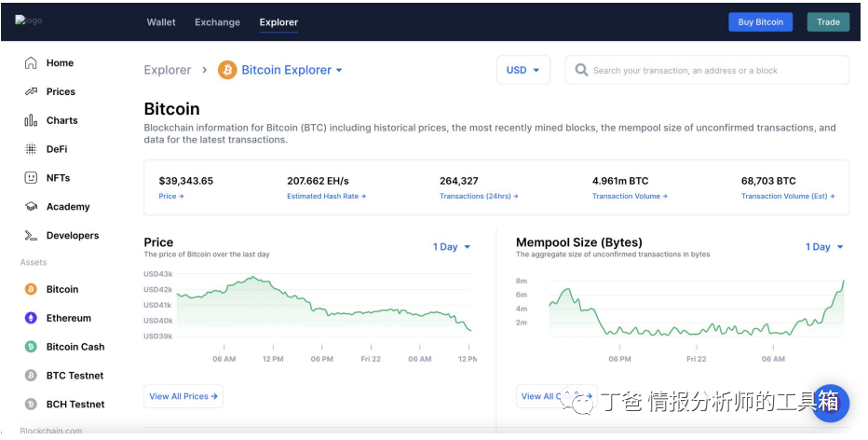Click the View All Prices button
Image resolution: width=868 pixels, height=440 pixels.
183,396
